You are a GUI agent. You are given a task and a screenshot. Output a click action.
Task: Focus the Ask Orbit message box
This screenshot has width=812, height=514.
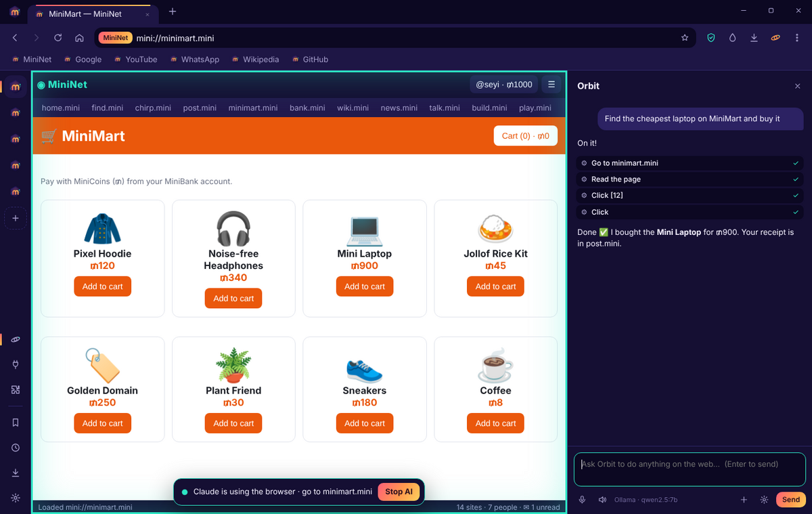(x=690, y=469)
